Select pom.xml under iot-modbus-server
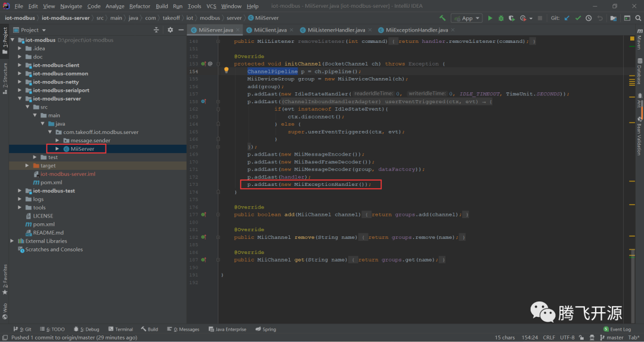 [x=51, y=182]
